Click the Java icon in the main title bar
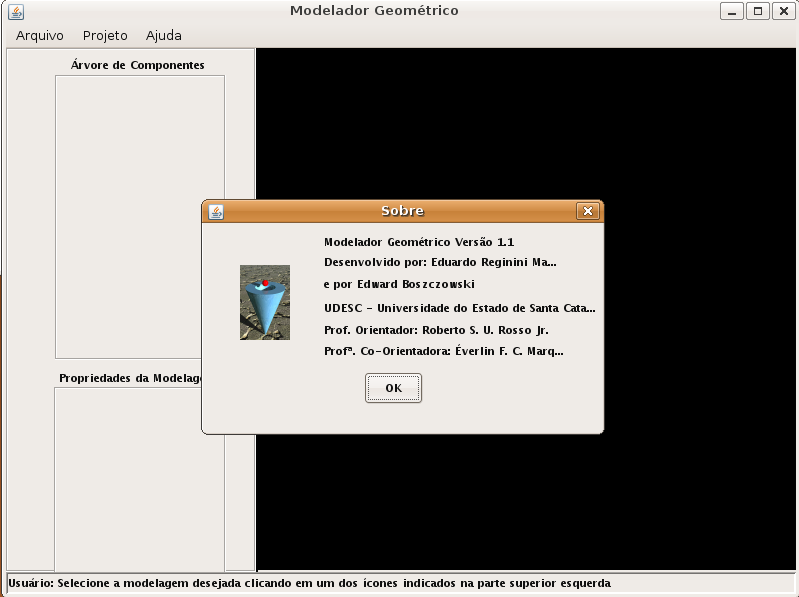The width and height of the screenshot is (799, 597). pyautogui.click(x=16, y=11)
